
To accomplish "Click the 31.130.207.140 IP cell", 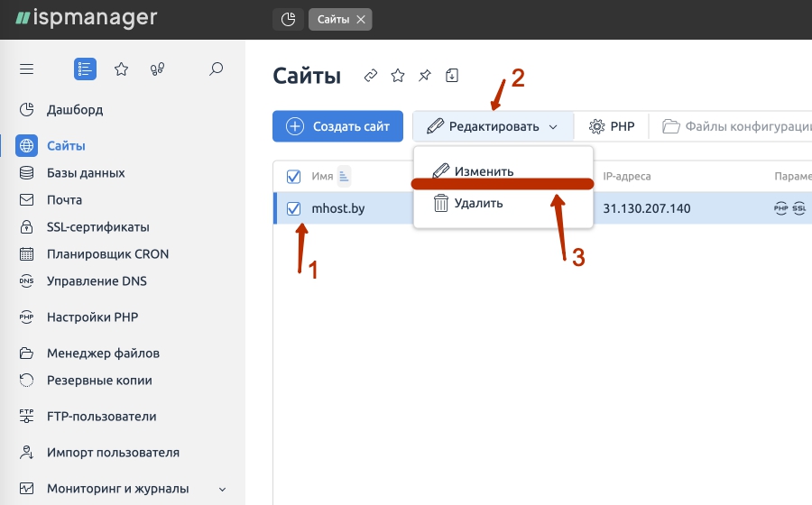I will (x=646, y=208).
